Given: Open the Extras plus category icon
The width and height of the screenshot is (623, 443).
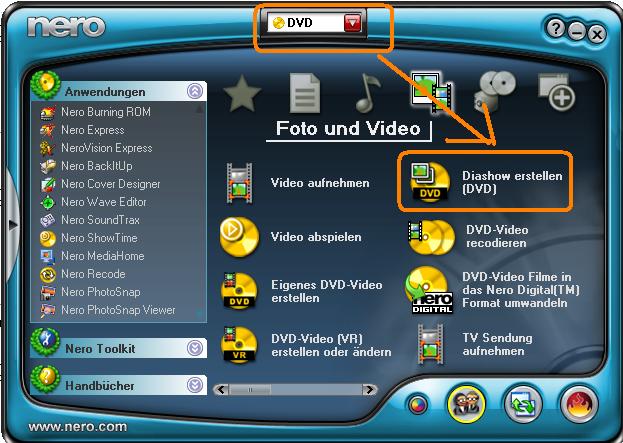Looking at the screenshot, I should click(x=557, y=92).
